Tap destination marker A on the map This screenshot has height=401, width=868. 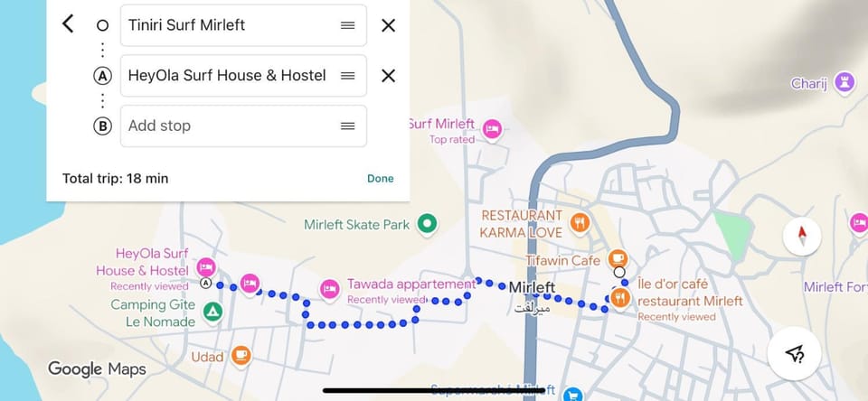(x=205, y=284)
